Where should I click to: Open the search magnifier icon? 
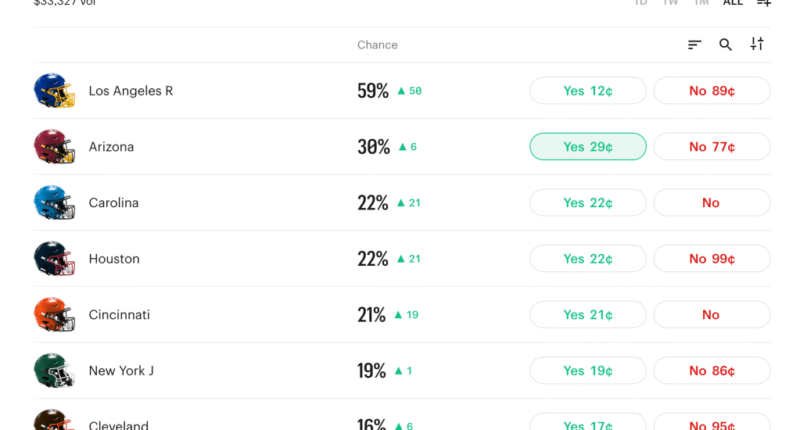tap(726, 45)
